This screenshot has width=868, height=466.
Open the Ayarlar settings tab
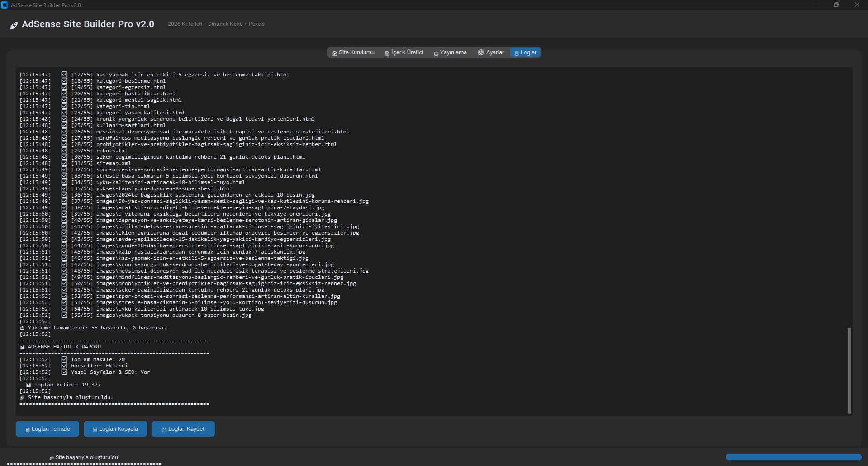491,52
